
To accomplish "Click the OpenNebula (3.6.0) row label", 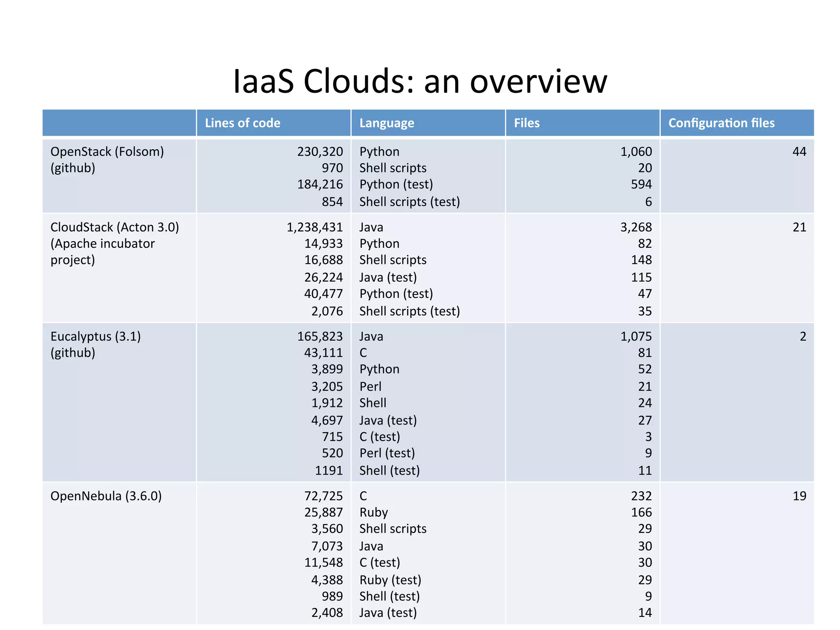I will point(106,496).
